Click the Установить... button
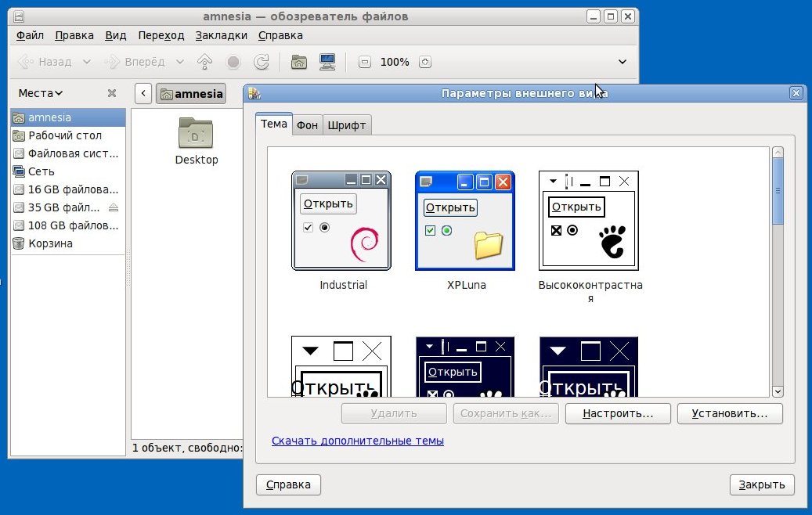The image size is (812, 515). click(x=730, y=413)
